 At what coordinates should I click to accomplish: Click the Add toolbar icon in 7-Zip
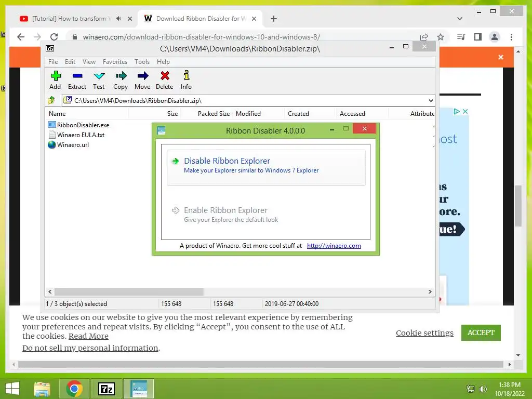[55, 80]
